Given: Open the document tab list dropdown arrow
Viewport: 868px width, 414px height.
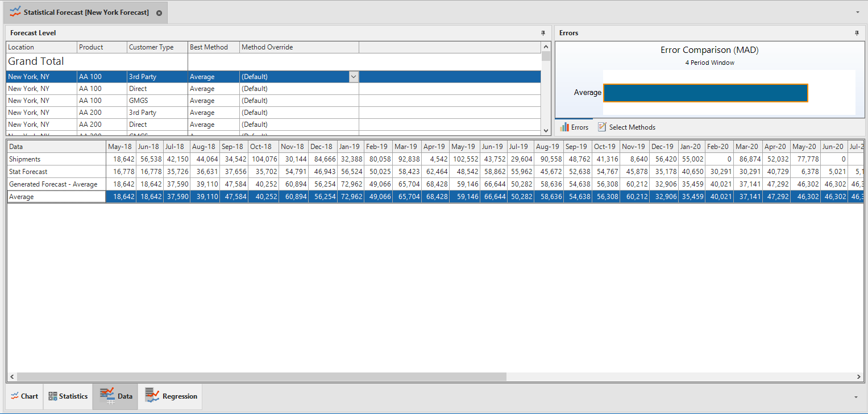Looking at the screenshot, I should click(857, 12).
